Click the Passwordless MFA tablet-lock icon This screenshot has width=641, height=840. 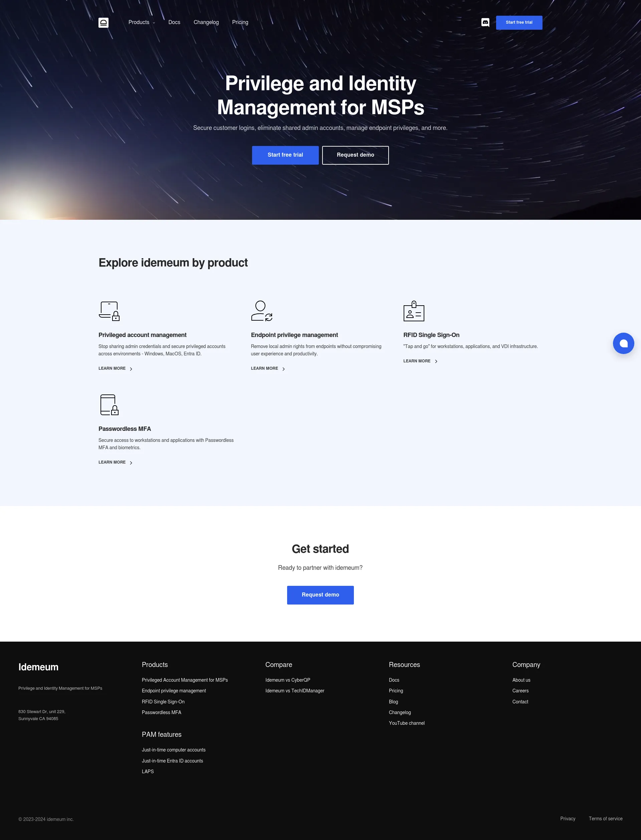109,404
